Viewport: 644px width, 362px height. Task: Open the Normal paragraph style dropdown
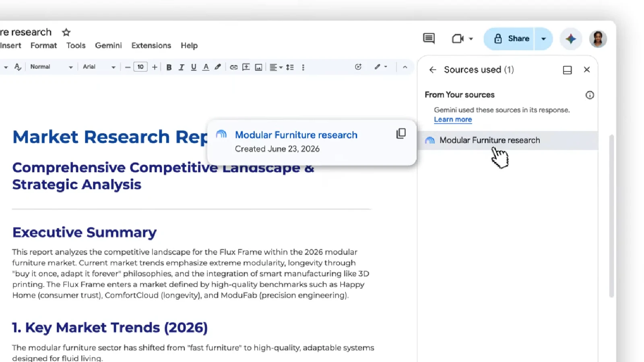[51, 67]
